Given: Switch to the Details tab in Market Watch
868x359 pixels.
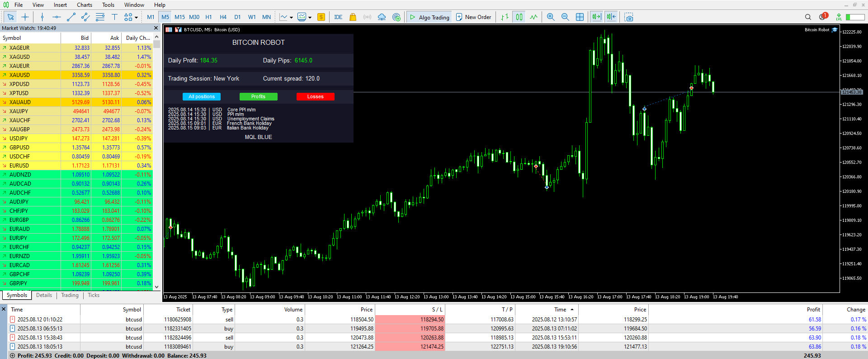Looking at the screenshot, I should (44, 295).
